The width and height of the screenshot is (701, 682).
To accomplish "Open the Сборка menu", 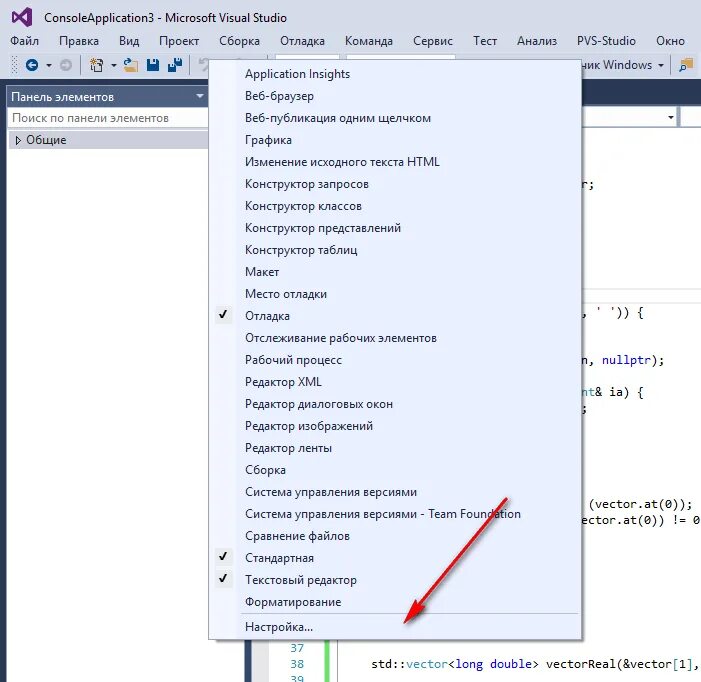I will click(x=239, y=41).
